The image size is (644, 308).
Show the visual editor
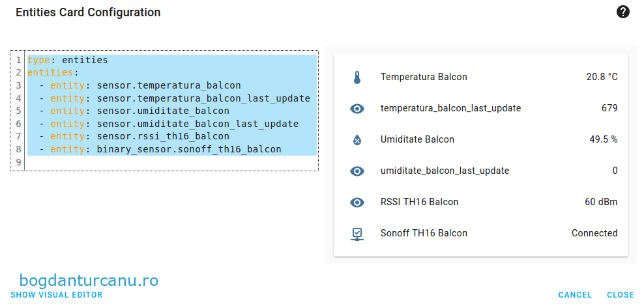click(57, 295)
